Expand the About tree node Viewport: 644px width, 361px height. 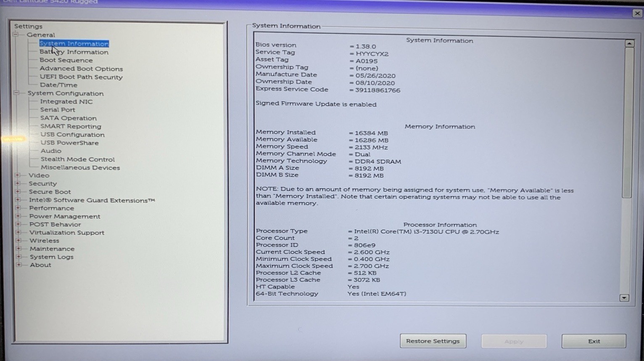(x=18, y=265)
